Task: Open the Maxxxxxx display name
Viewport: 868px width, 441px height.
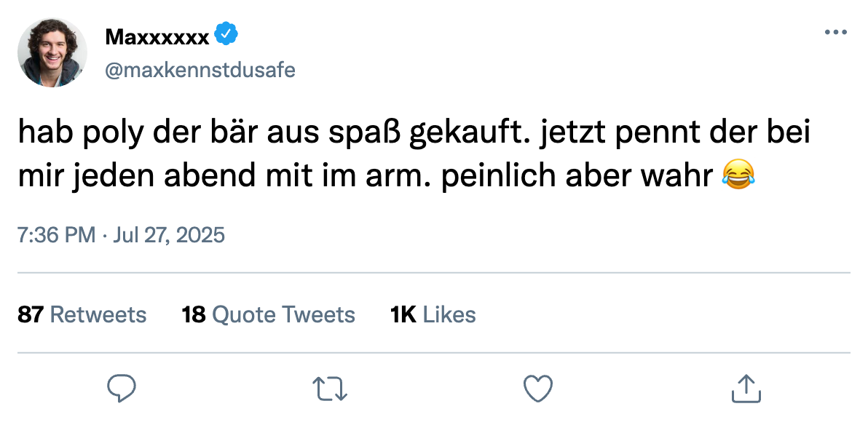Action: coord(157,36)
